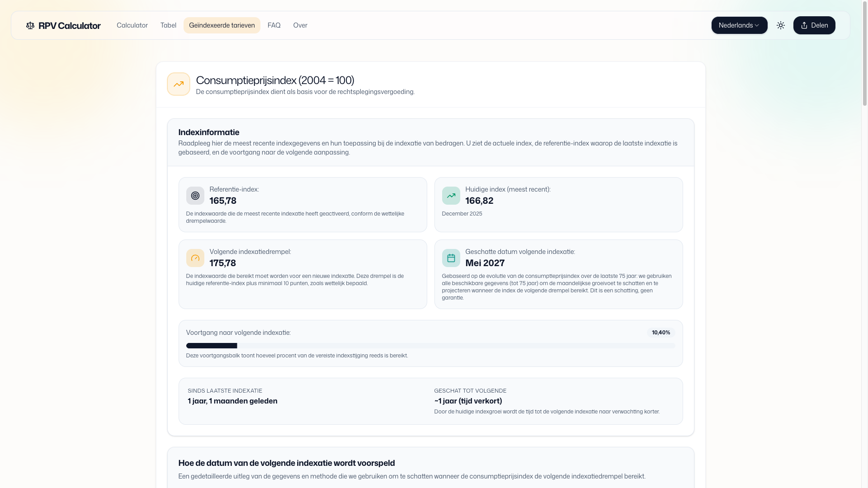Switch to the Tabel tab

click(x=168, y=26)
